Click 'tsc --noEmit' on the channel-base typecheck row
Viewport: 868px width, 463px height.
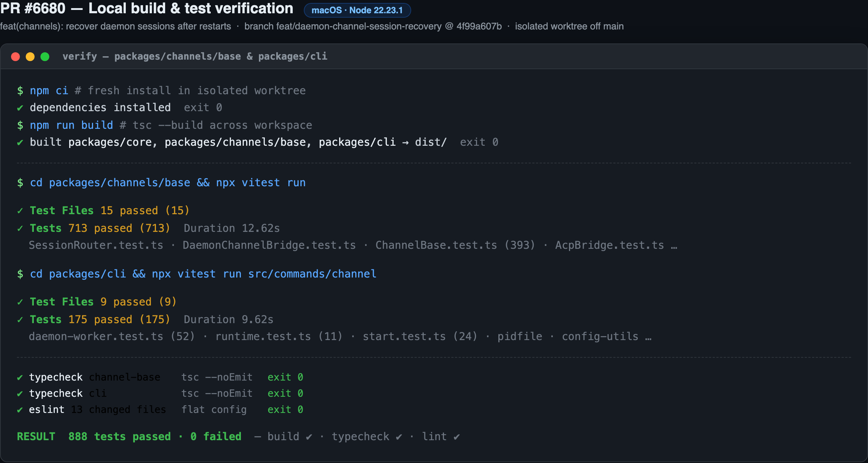217,377
